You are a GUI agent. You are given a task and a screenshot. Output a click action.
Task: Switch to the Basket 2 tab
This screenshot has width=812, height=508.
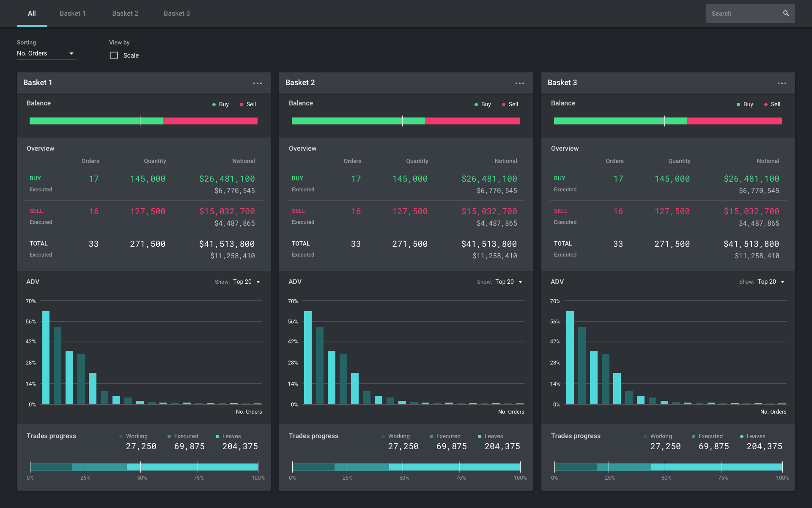tap(125, 14)
